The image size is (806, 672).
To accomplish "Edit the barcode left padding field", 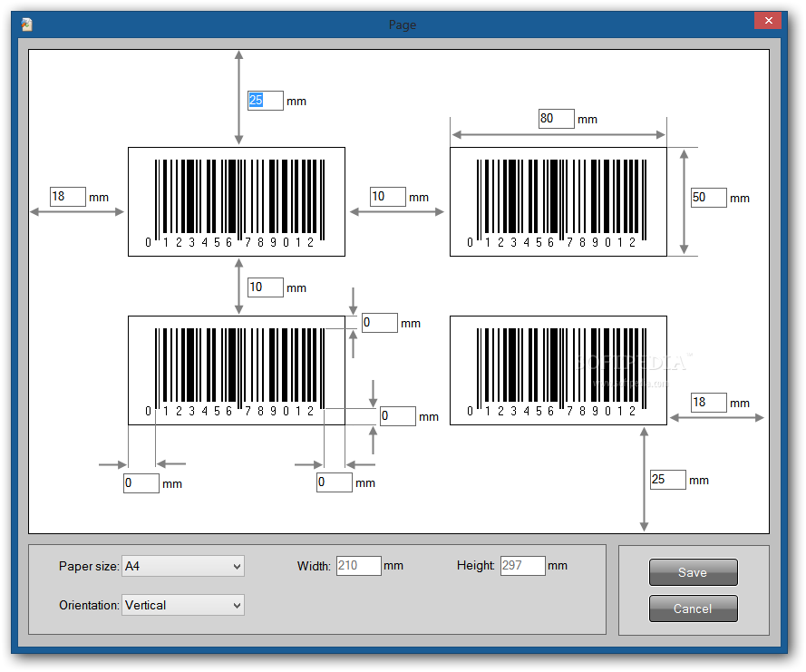I will pyautogui.click(x=141, y=482).
